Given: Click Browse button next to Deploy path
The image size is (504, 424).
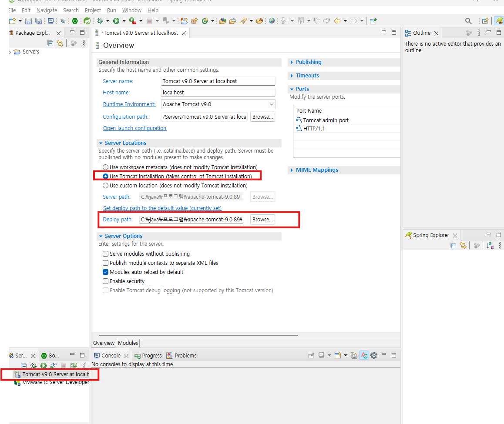Looking at the screenshot, I should coord(262,220).
